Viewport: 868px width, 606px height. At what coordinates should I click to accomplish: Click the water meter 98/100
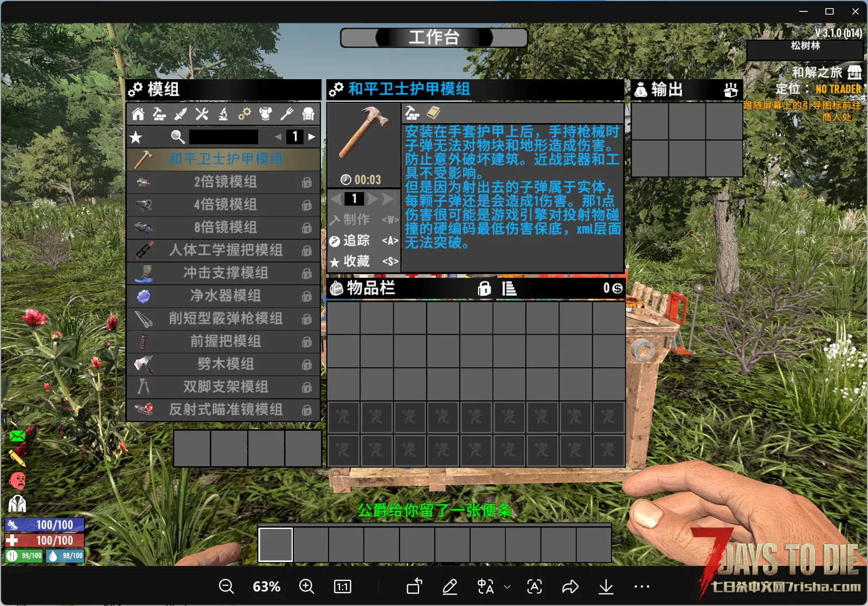[x=65, y=556]
